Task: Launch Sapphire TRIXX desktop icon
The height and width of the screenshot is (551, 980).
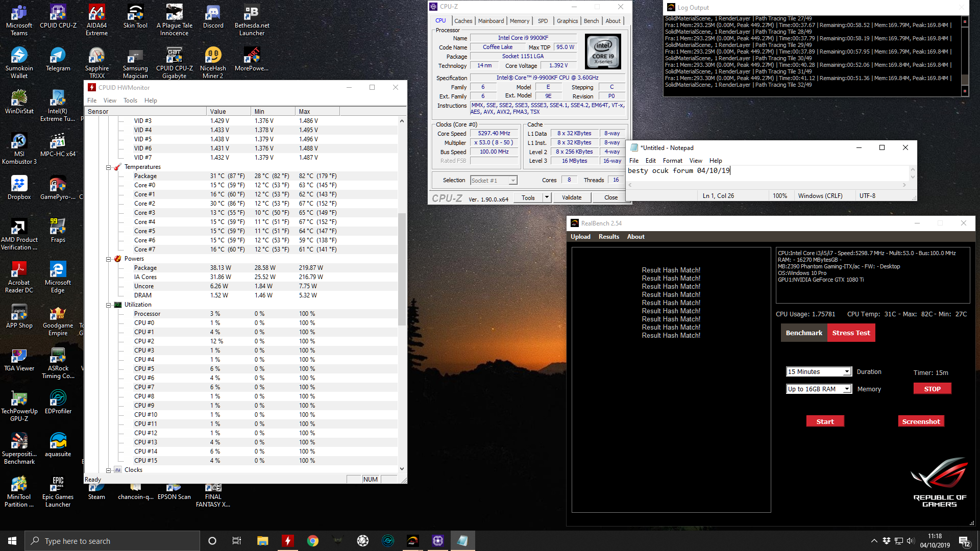Action: [96, 63]
